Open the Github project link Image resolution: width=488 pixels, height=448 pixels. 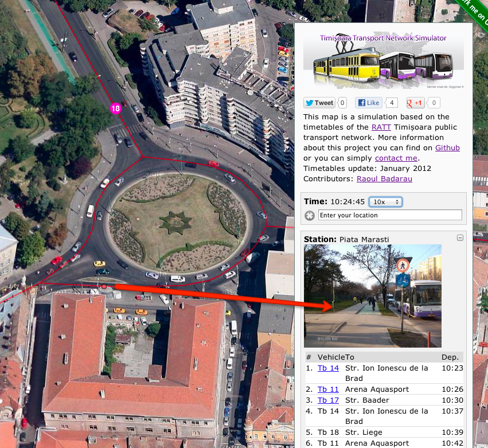(x=447, y=148)
